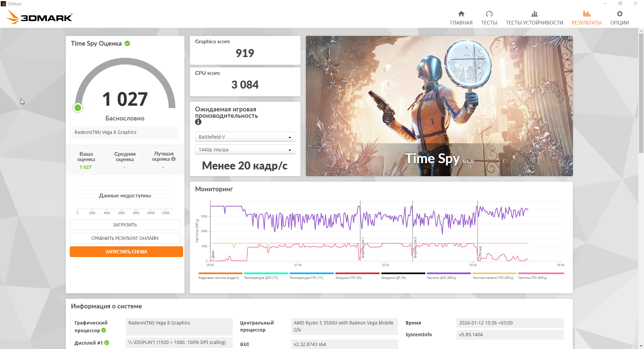
Task: Click the ЗАГРУЗИТЬ button
Action: (125, 225)
